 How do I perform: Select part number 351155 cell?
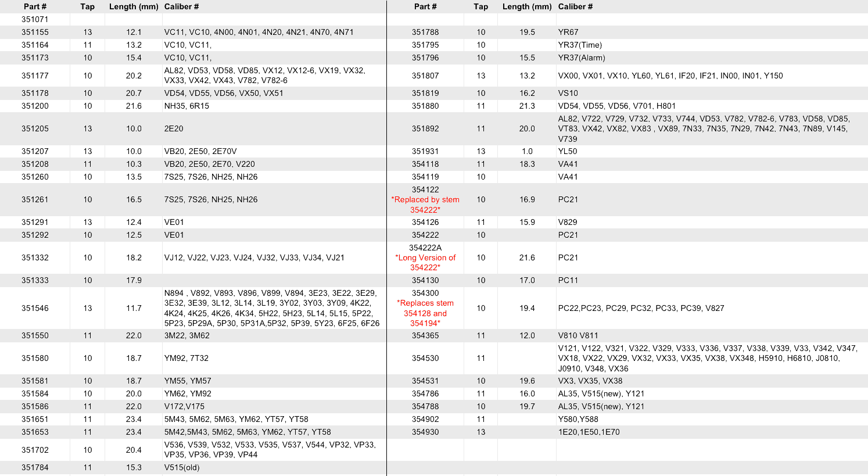coord(35,32)
